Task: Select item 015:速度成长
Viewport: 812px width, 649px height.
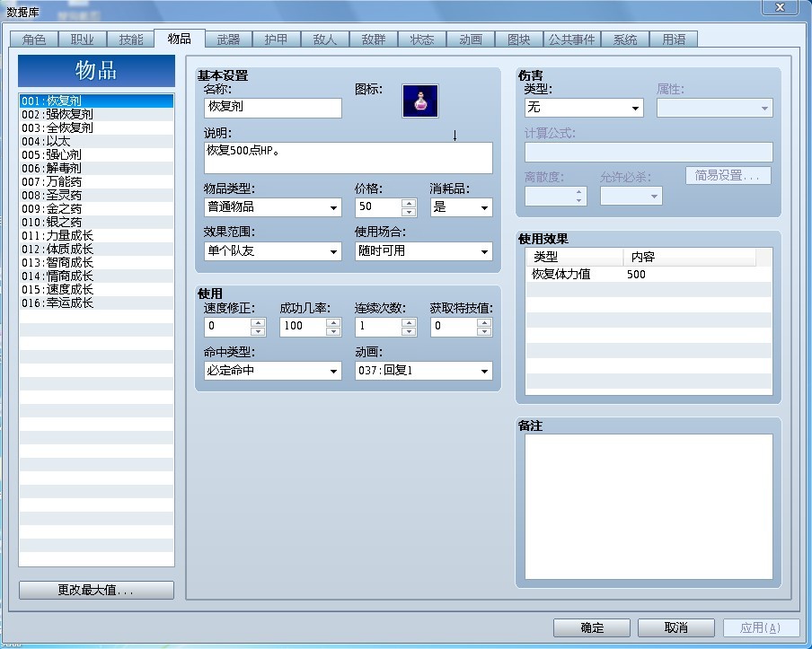Action: 96,289
